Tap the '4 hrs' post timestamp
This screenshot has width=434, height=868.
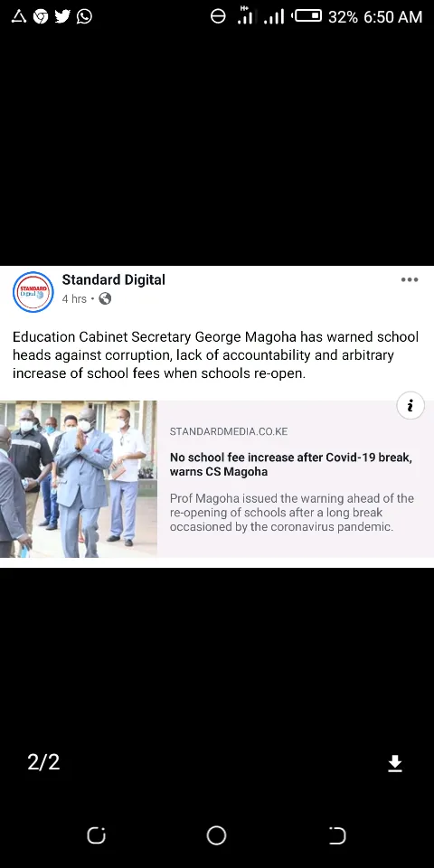point(74,299)
